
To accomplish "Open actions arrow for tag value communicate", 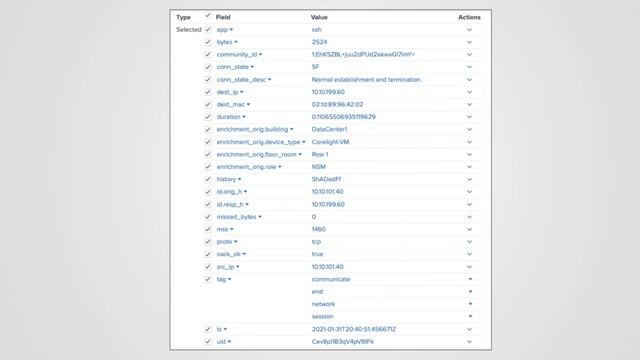I will (x=470, y=279).
